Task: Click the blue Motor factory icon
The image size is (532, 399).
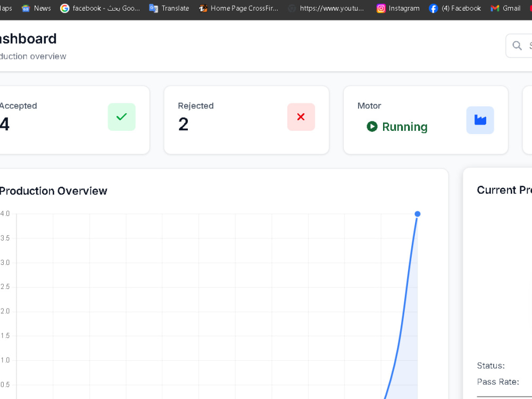Action: (x=480, y=120)
